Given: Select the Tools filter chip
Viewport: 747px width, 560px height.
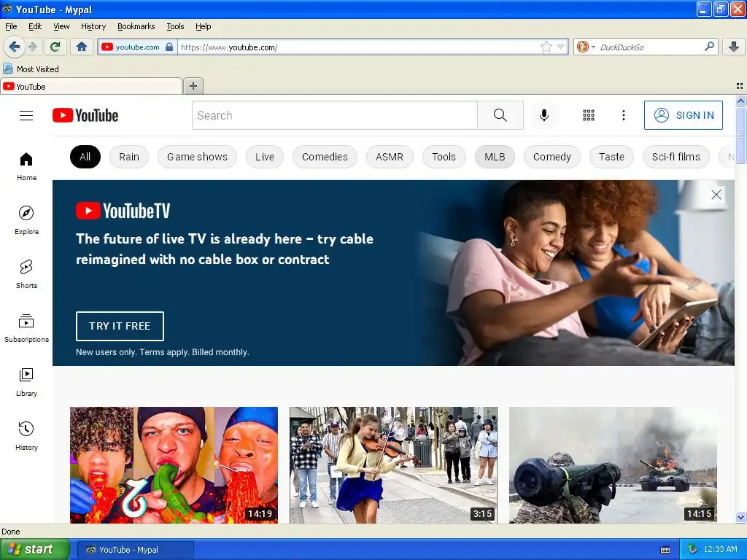Looking at the screenshot, I should pos(444,157).
